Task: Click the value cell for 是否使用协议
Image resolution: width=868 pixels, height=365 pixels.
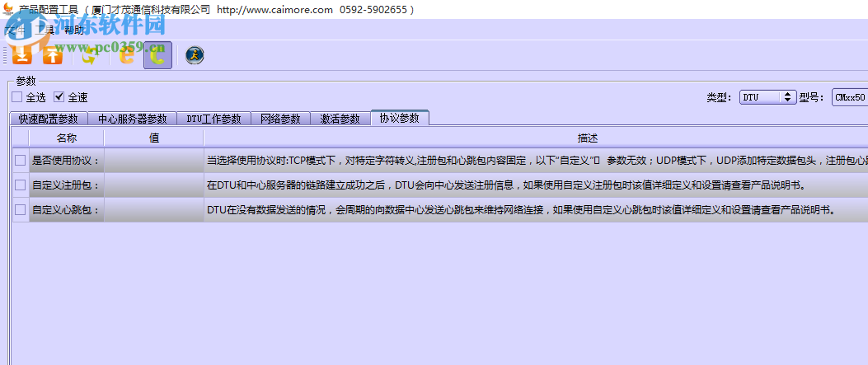Action: (x=154, y=161)
